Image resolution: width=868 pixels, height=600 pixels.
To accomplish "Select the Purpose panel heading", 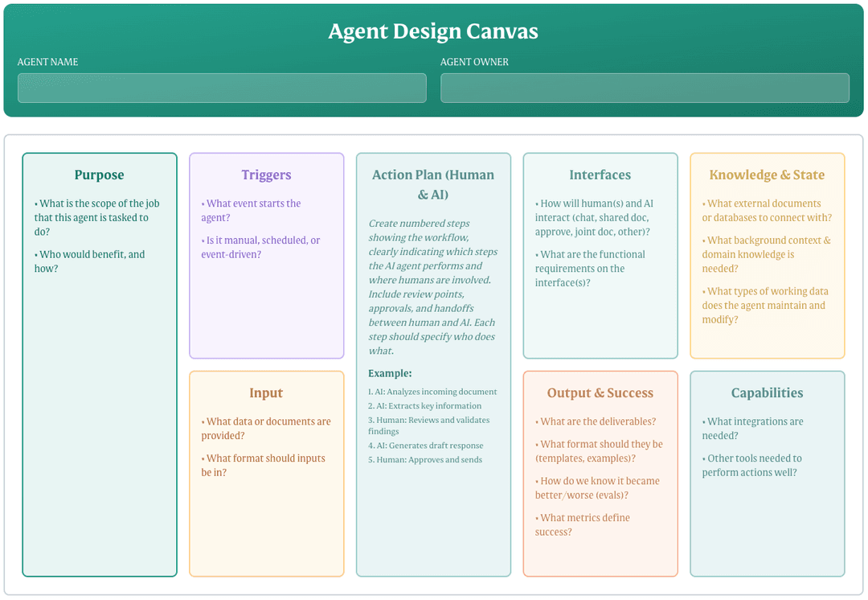I will 99,175.
